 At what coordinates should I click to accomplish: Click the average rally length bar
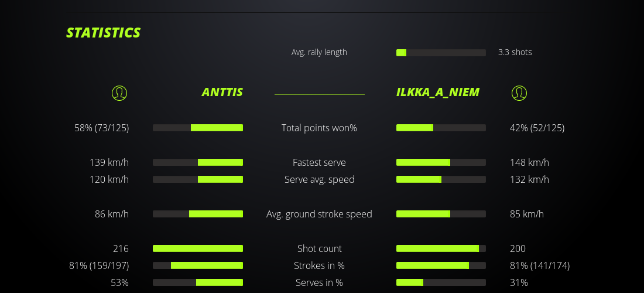click(x=441, y=53)
